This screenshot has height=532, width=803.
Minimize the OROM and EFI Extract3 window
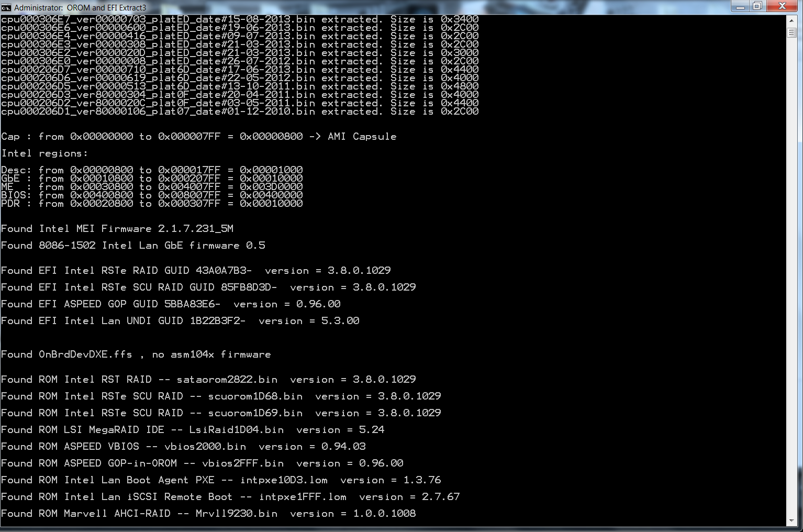click(741, 6)
